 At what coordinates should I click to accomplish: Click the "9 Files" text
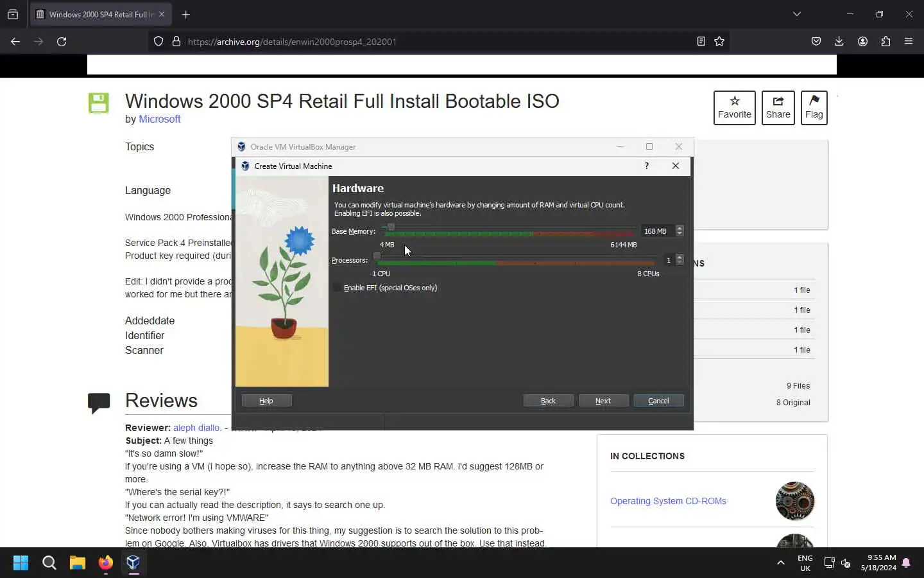pyautogui.click(x=798, y=386)
